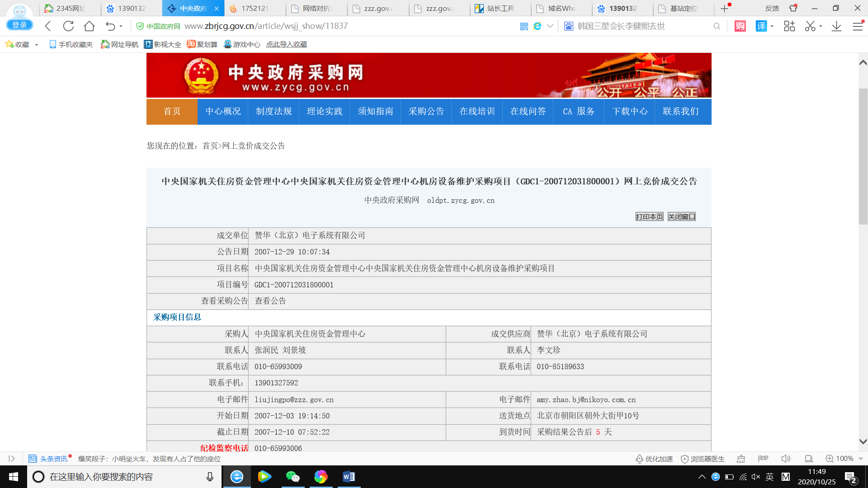Image resolution: width=868 pixels, height=488 pixels.
Task: Click the browser refresh icon
Action: [68, 26]
